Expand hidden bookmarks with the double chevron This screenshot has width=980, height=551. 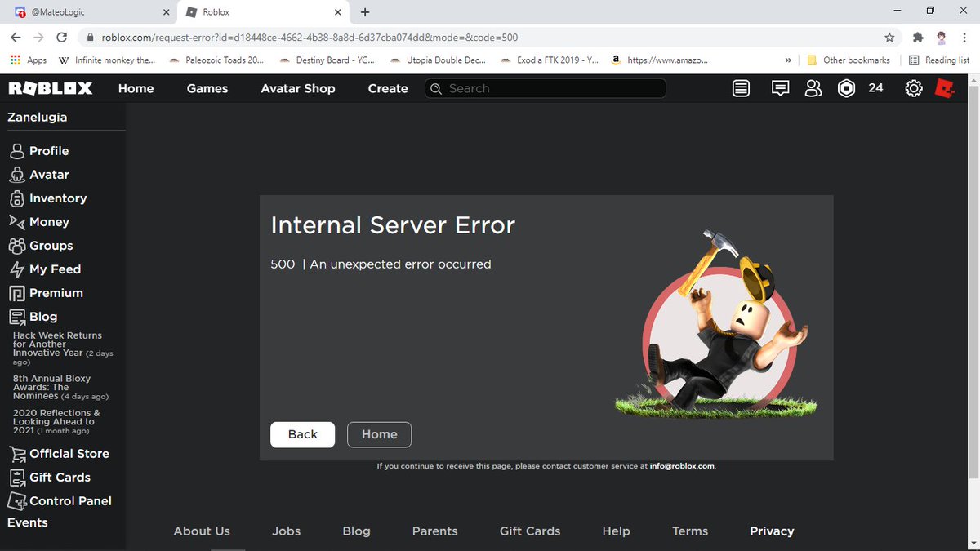pos(788,60)
